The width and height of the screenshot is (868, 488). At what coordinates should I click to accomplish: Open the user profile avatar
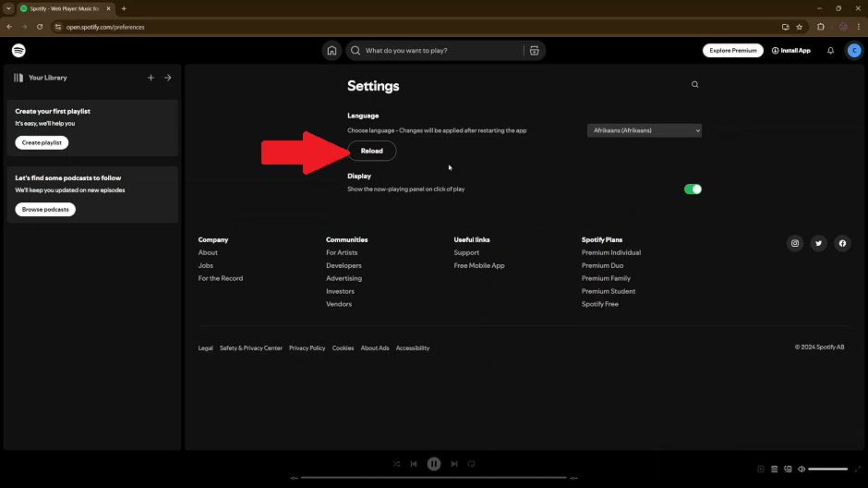[x=854, y=51]
